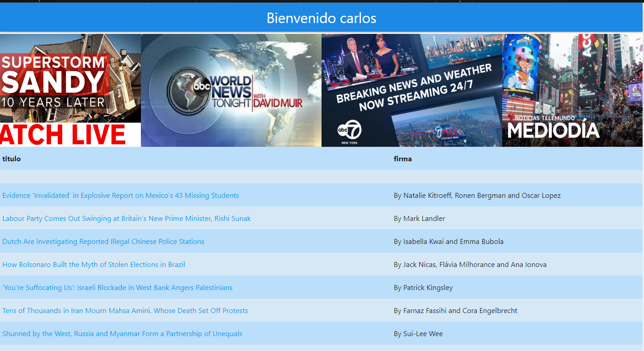Viewport: 644px width, 351px height.
Task: Open the Superstorm Sandy Watch Live banner
Action: coord(70,89)
